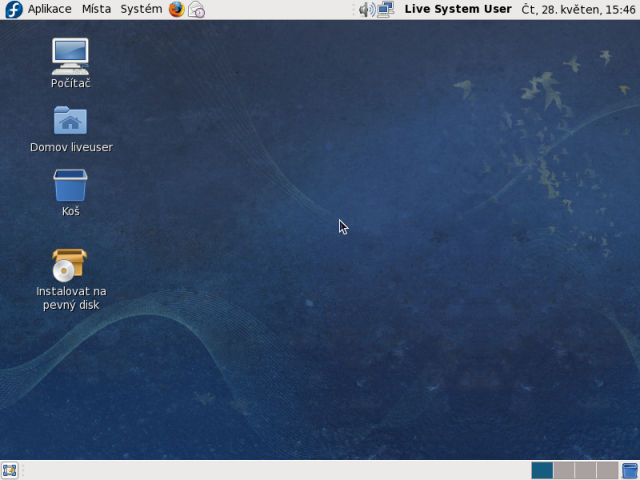The image size is (640, 480).
Task: Launch Firefox from the top panel
Action: coord(177,9)
